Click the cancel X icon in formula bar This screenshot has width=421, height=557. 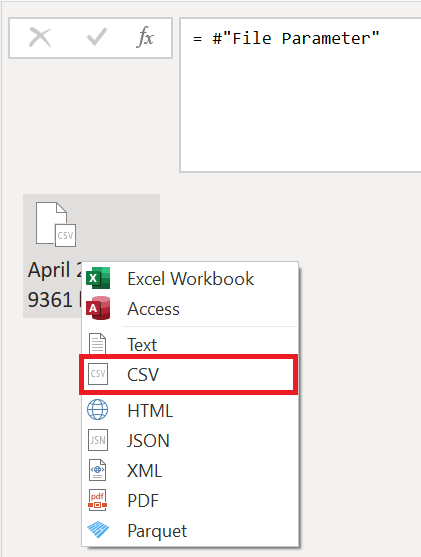40,38
